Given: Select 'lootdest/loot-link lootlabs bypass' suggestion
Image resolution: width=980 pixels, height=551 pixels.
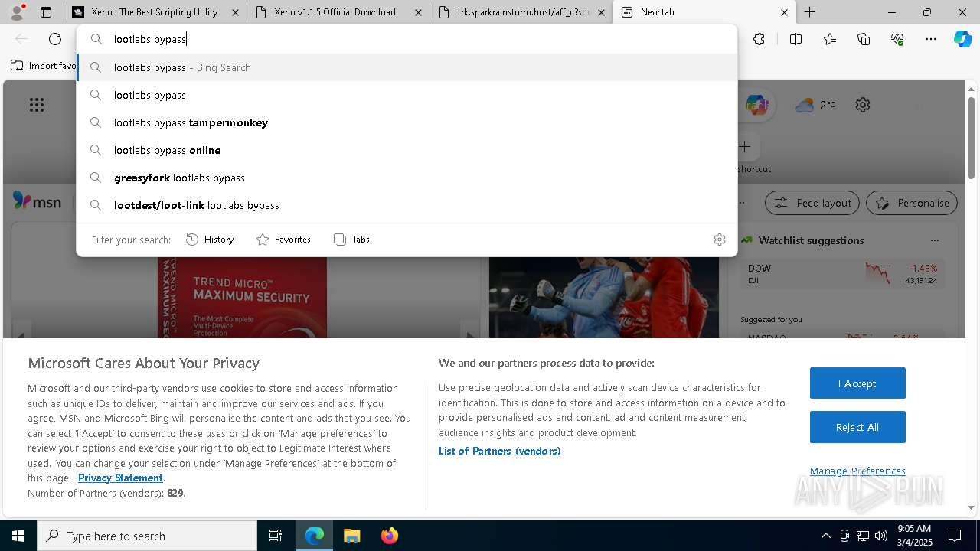Looking at the screenshot, I should [x=407, y=205].
